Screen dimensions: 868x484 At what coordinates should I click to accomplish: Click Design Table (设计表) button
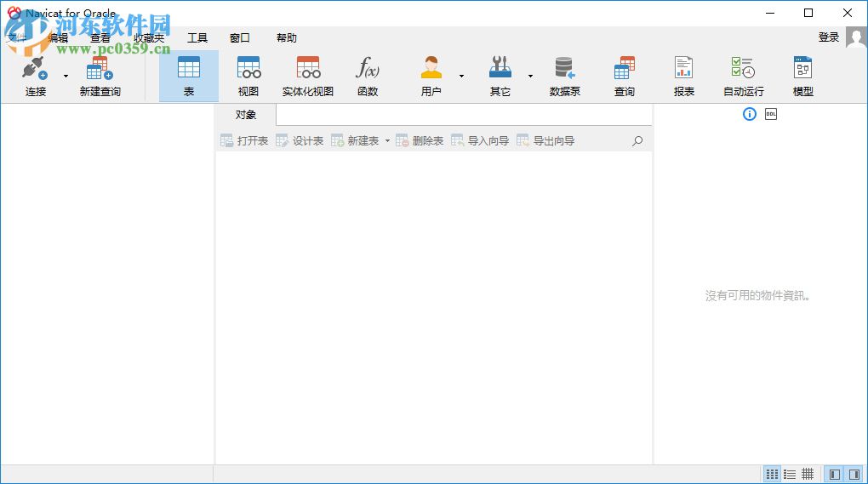[300, 141]
